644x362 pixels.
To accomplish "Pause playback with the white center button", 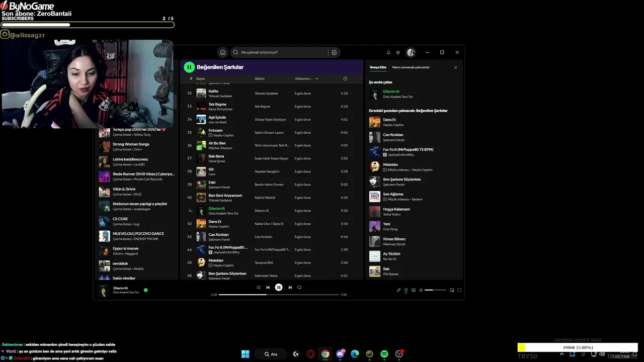I will tap(279, 288).
